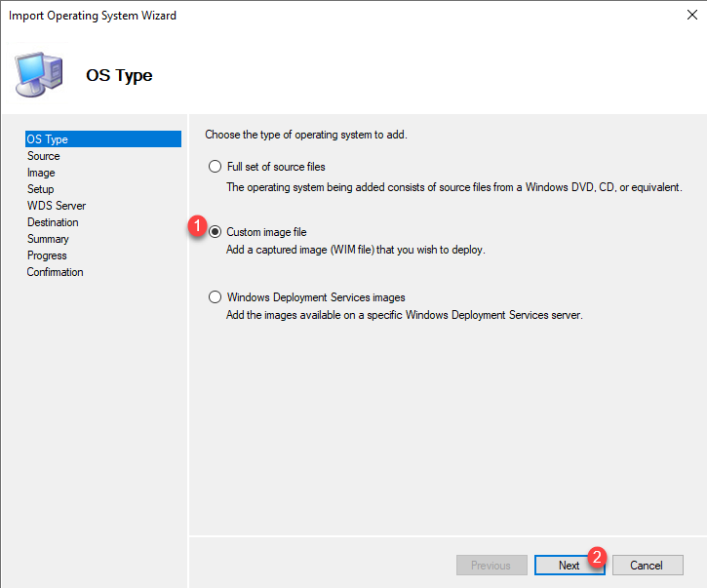Go to the Source step in sidebar

[x=44, y=156]
